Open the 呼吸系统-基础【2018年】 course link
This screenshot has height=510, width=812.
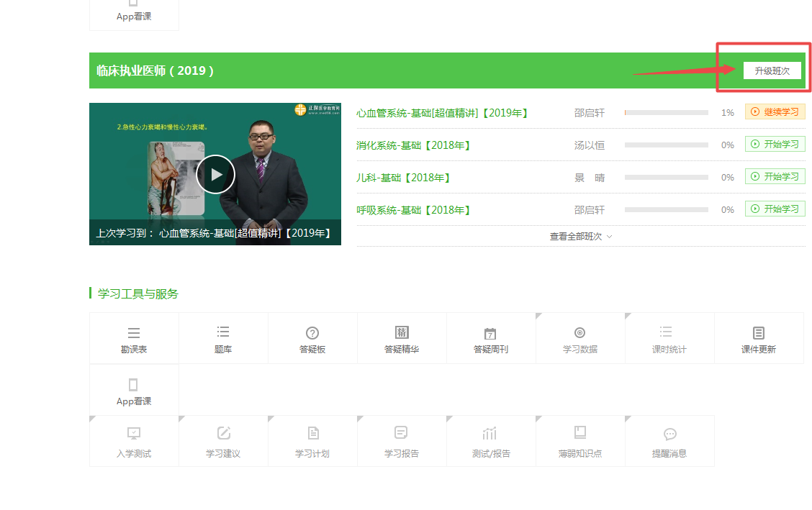[413, 210]
